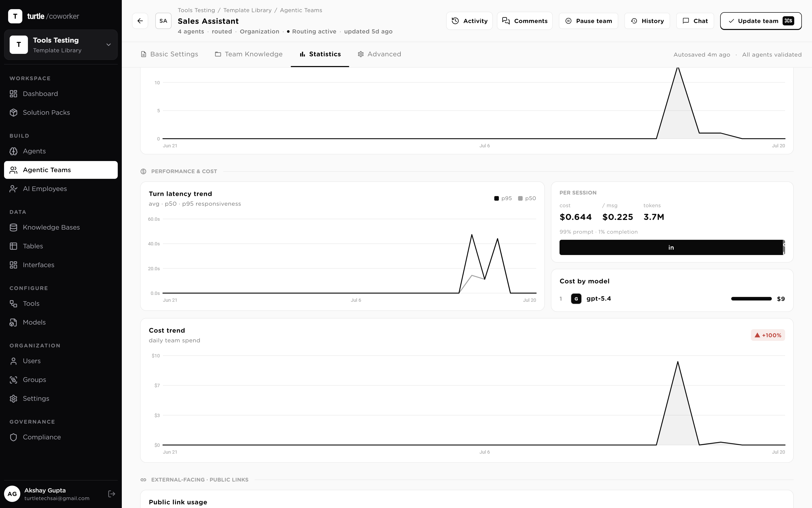
Task: Click the Compliance shield icon
Action: pos(13,437)
